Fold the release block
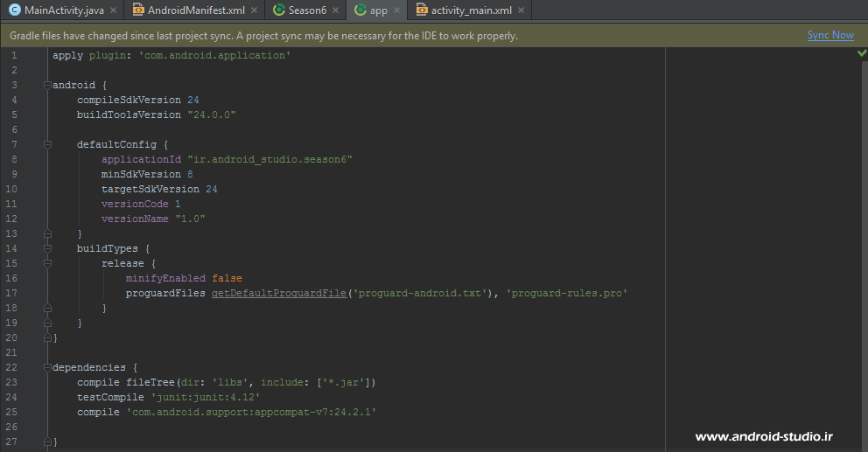This screenshot has height=452, width=868. pyautogui.click(x=47, y=263)
